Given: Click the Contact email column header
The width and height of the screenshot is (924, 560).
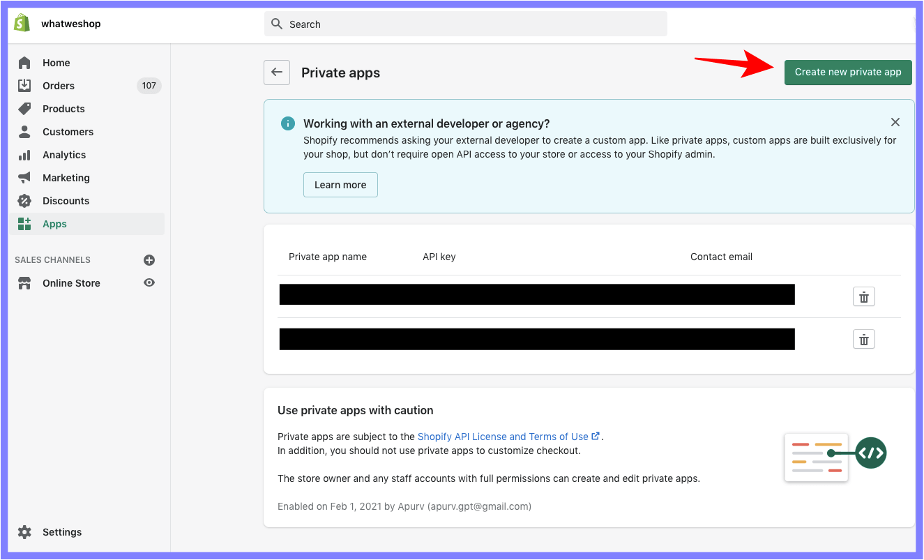Looking at the screenshot, I should 721,257.
